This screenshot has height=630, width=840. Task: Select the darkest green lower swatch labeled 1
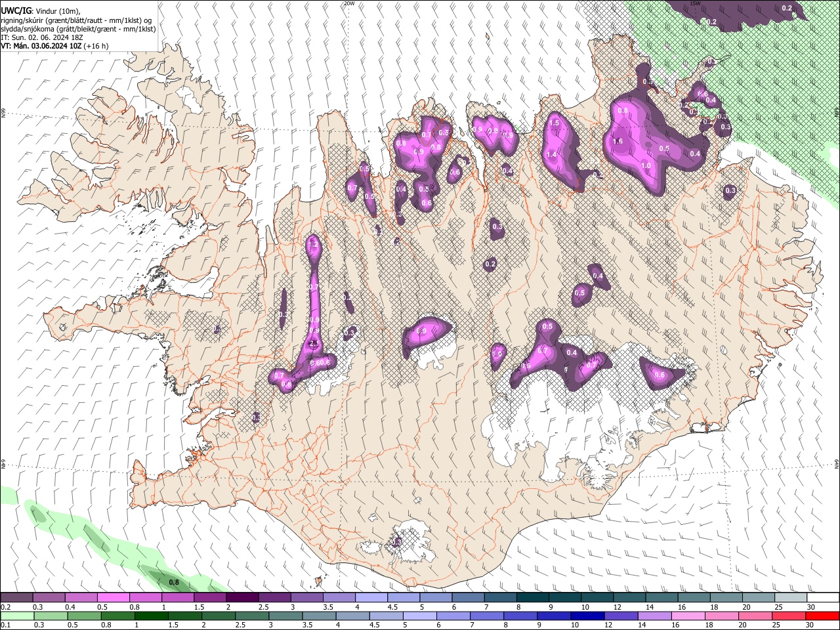[151, 616]
